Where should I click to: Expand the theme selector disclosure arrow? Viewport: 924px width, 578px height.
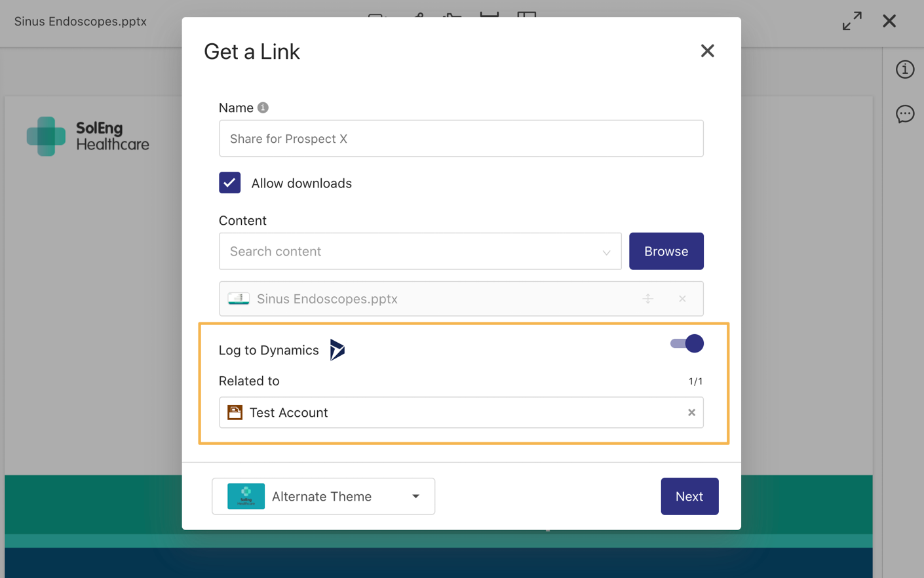point(415,496)
